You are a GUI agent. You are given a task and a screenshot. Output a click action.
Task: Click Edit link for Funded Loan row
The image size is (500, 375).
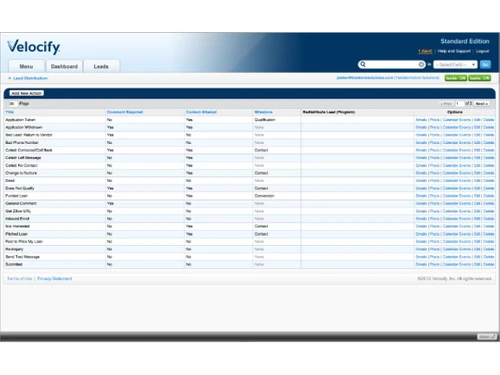click(x=477, y=196)
